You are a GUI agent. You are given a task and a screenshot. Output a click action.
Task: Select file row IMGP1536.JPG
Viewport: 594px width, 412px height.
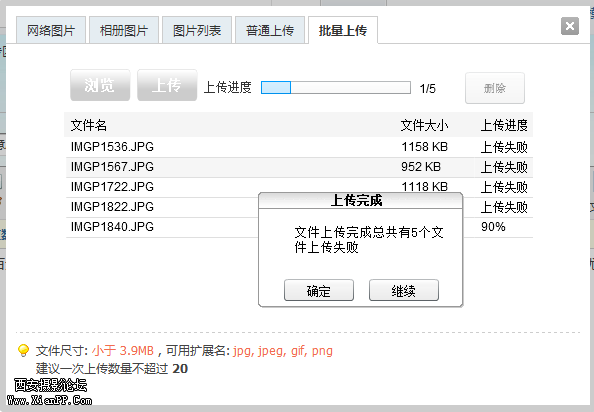pyautogui.click(x=299, y=147)
